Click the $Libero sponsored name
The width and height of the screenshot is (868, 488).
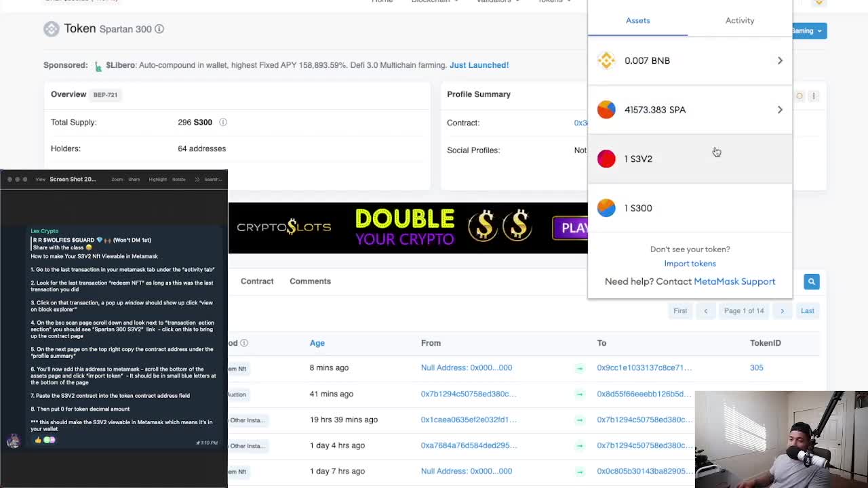[121, 65]
